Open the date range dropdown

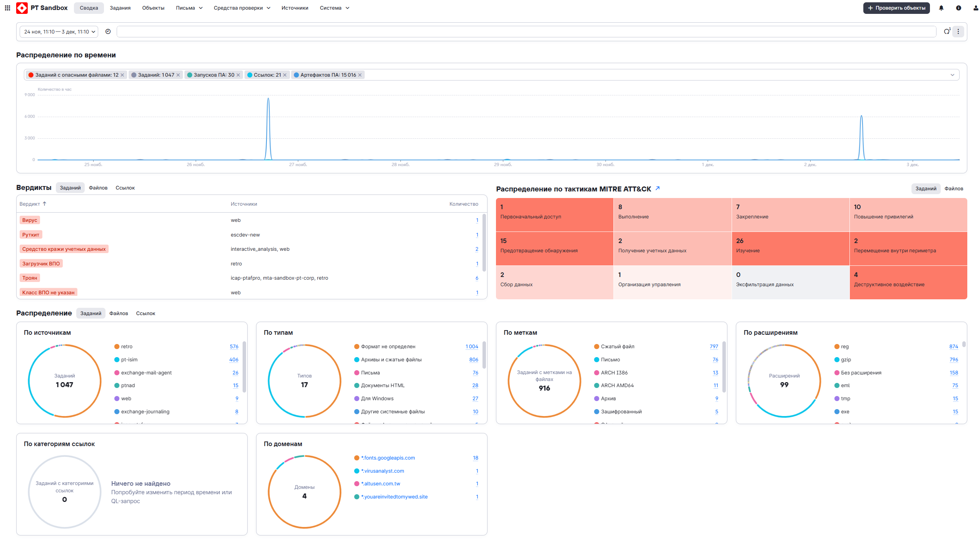click(x=59, y=32)
